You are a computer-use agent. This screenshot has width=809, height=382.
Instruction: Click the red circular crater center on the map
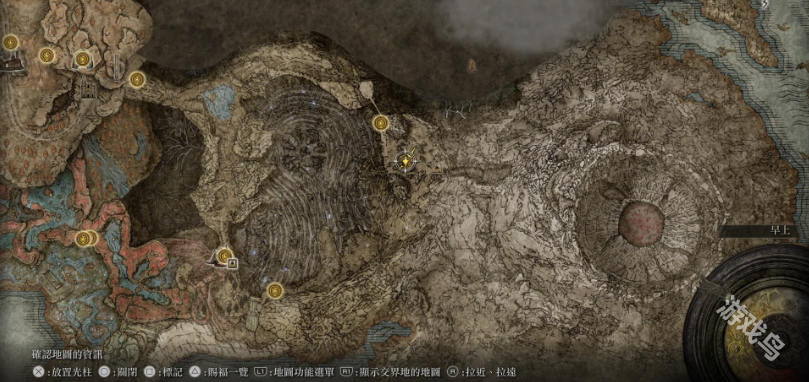pos(641,224)
